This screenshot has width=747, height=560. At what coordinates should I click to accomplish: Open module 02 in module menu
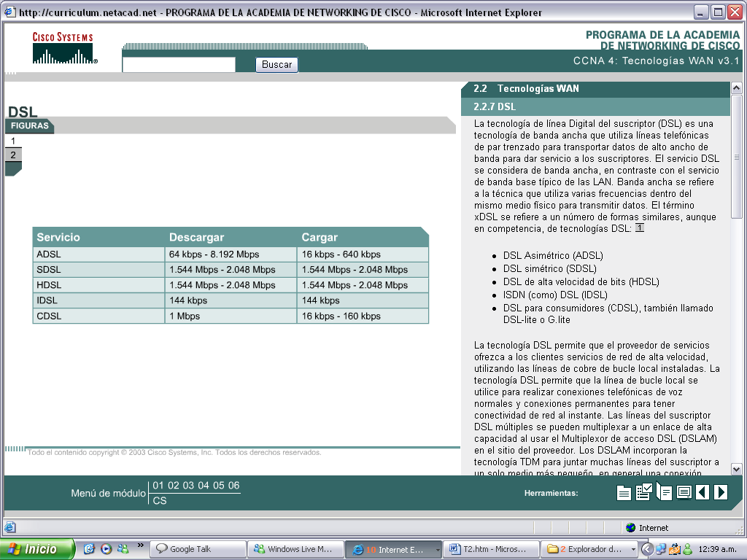174,485
